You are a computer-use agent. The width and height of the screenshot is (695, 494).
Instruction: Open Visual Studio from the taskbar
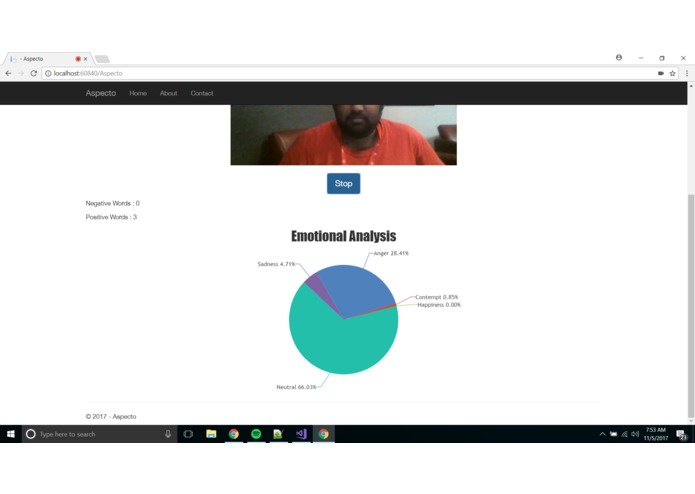point(301,434)
